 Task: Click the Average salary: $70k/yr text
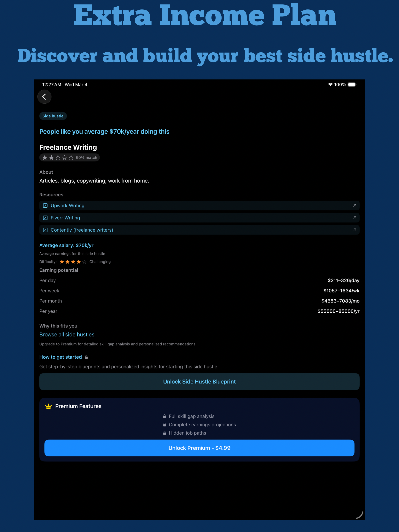(66, 245)
